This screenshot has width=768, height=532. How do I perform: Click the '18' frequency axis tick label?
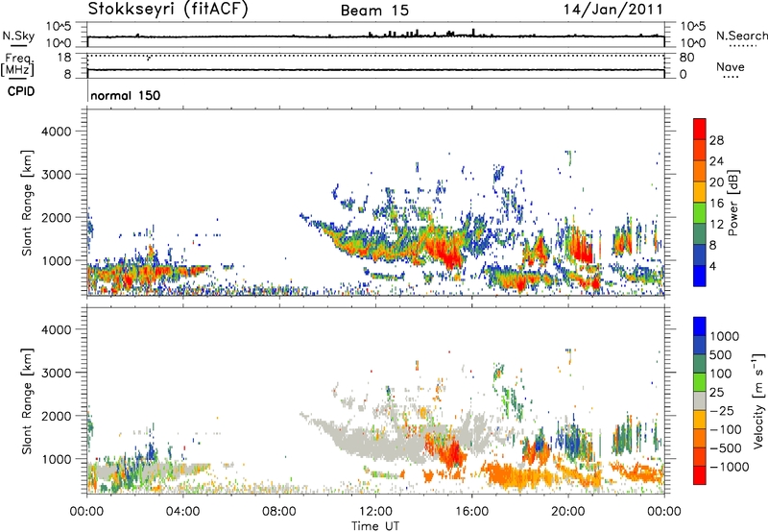pos(64,58)
